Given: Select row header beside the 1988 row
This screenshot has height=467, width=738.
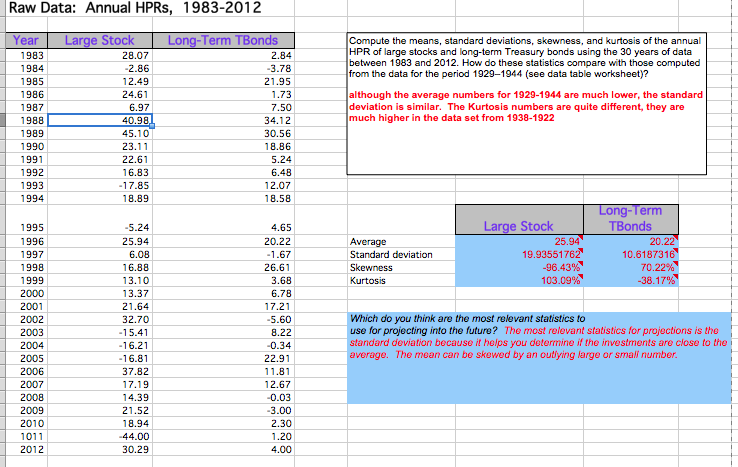Looking at the screenshot, I should point(2,121).
